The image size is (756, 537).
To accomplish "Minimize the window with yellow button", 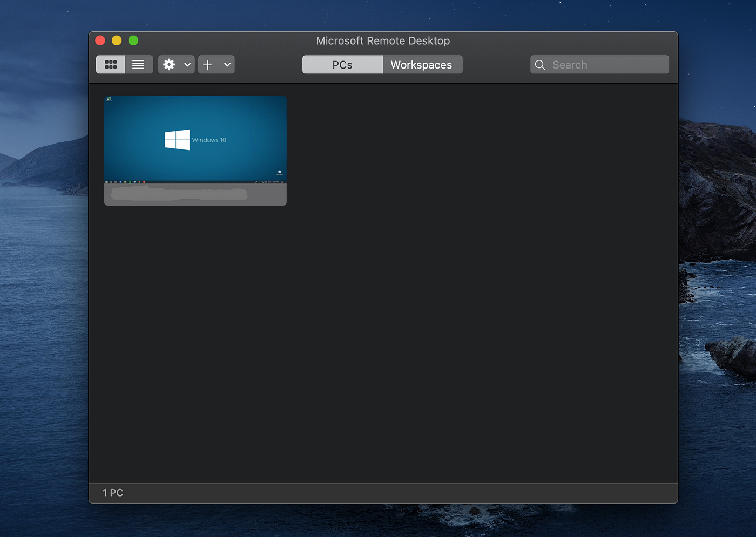I will point(117,40).
